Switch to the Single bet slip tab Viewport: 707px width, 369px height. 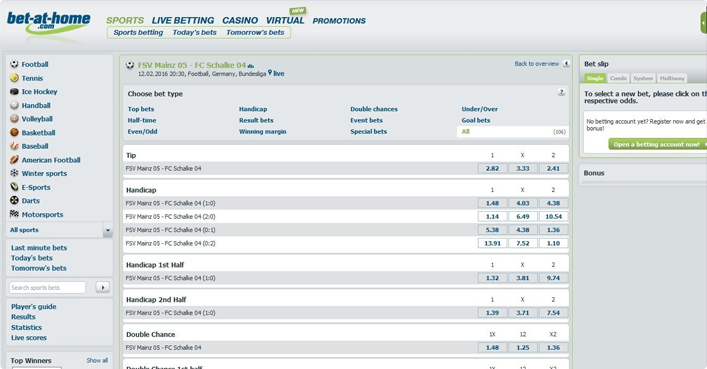595,78
